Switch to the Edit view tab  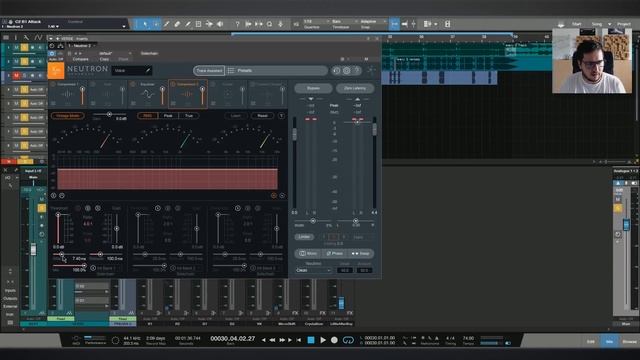pos(591,341)
